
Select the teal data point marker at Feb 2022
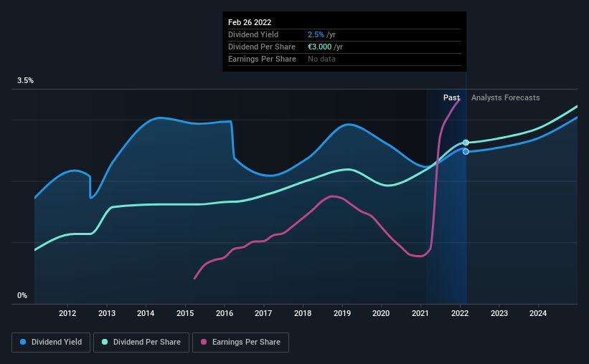coord(466,143)
